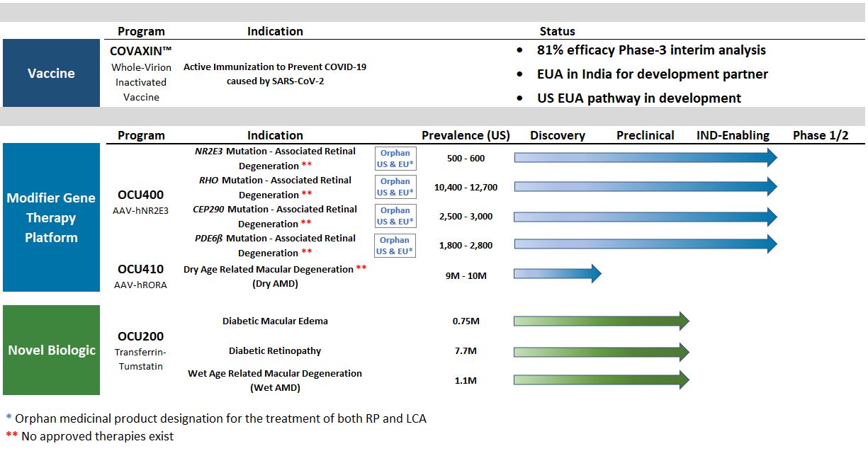This screenshot has width=868, height=451.
Task: Click the Orphan badge for NR2E3 Mutation
Action: tap(395, 158)
